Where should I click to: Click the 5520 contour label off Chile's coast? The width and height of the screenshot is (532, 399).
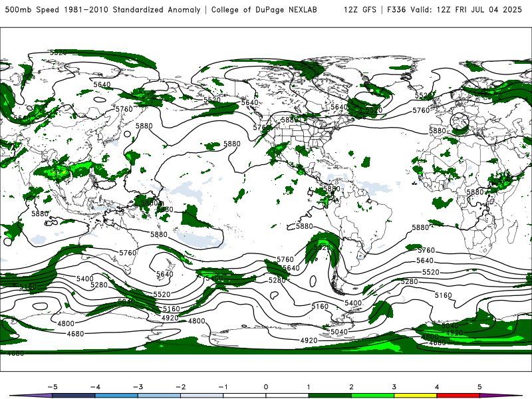[322, 247]
